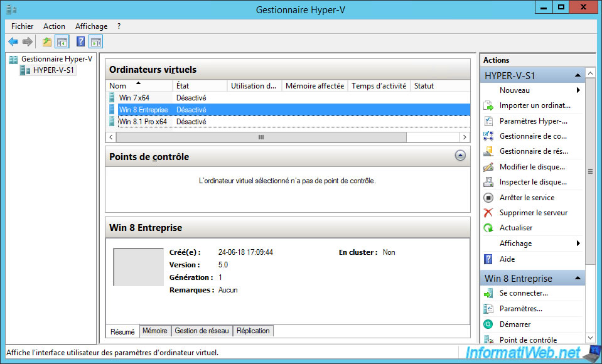This screenshot has width=602, height=364.
Task: Click the Win 8 Entreprise VM thumbnail preview
Action: (x=139, y=267)
